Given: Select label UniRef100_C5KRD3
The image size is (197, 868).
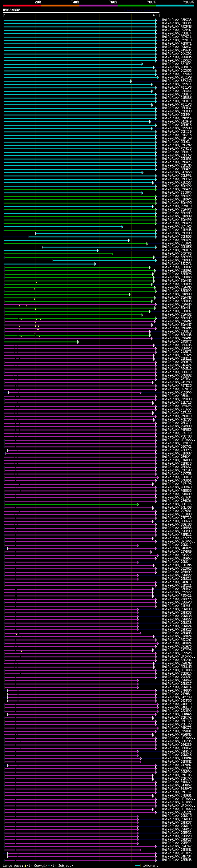Looking at the screenshot, I should [x=177, y=236].
